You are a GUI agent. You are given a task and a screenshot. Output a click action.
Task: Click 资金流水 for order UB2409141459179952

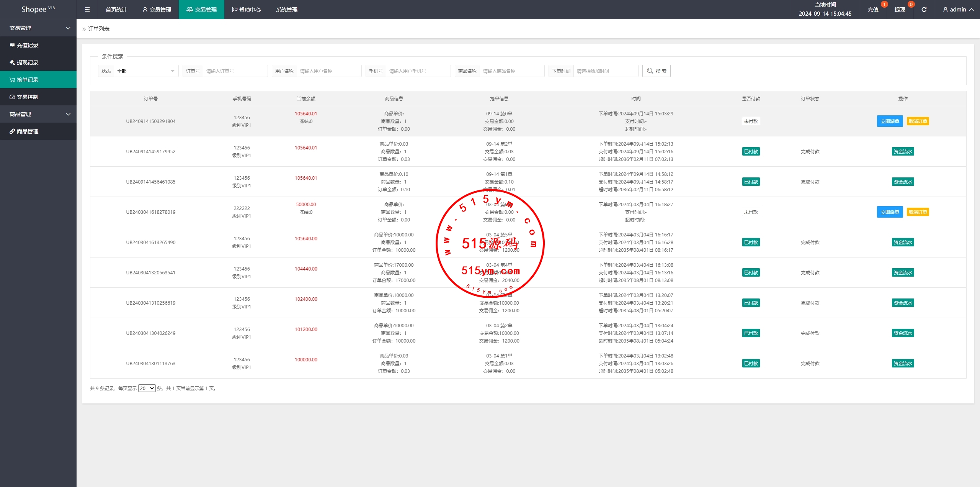(903, 151)
